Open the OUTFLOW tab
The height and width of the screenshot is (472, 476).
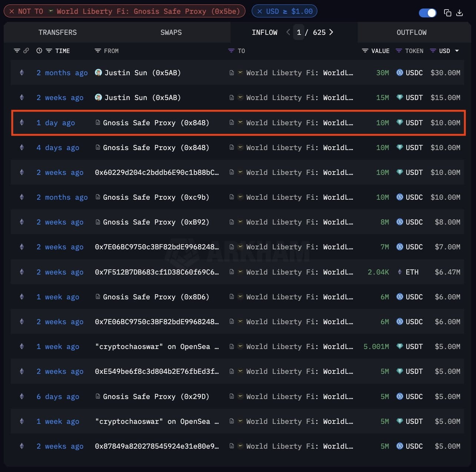pos(411,32)
